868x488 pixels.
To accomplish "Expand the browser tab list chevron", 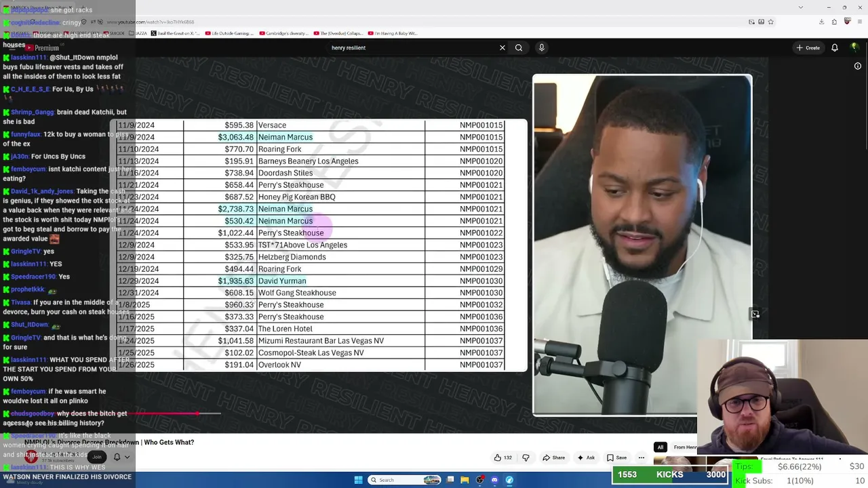I will pos(801,7).
